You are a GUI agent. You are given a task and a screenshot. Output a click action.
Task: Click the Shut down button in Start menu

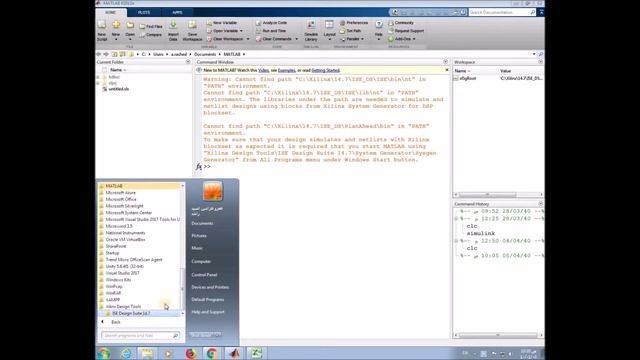point(202,335)
